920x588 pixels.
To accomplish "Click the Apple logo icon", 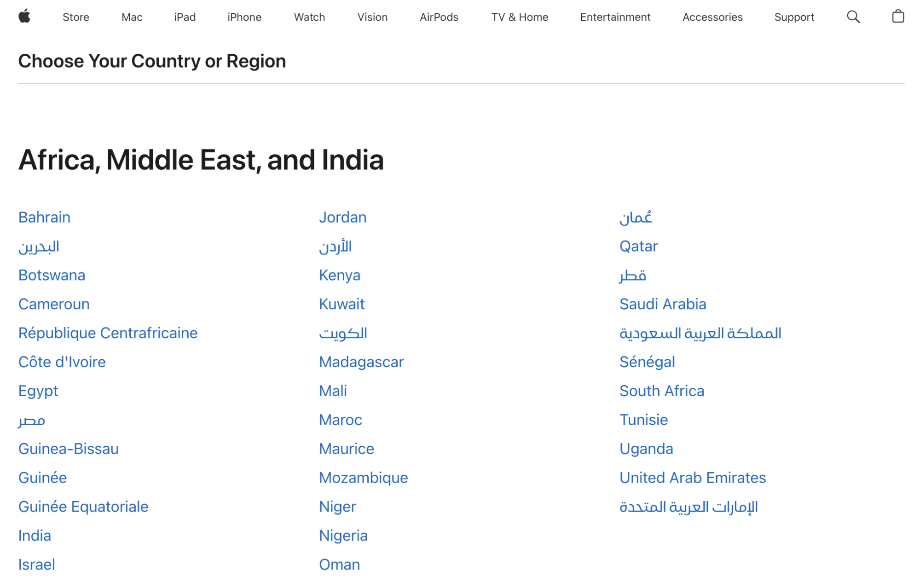I will 24,17.
